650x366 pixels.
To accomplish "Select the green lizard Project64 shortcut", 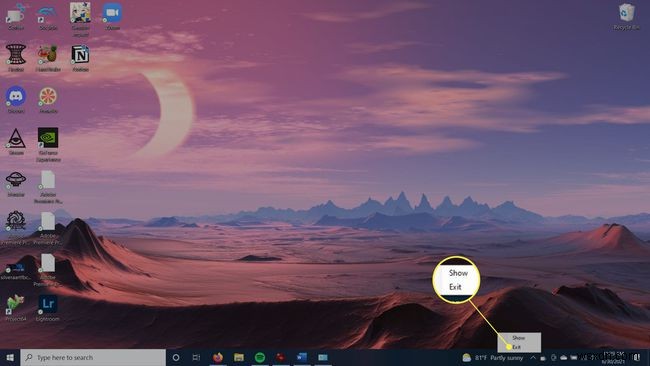I will pyautogui.click(x=16, y=308).
